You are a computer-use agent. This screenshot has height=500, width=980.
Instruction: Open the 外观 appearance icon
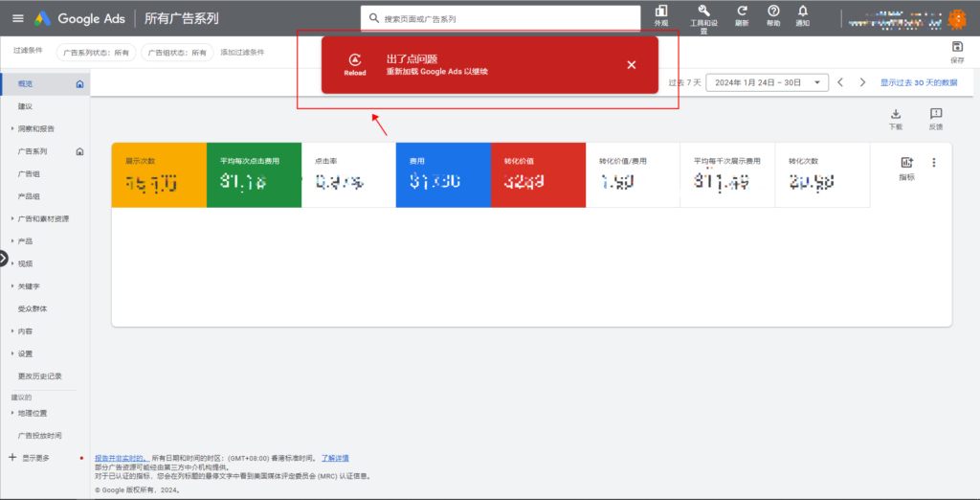661,11
